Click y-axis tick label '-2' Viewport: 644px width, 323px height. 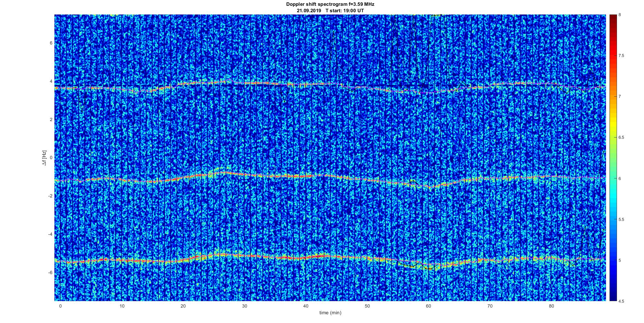(50, 196)
